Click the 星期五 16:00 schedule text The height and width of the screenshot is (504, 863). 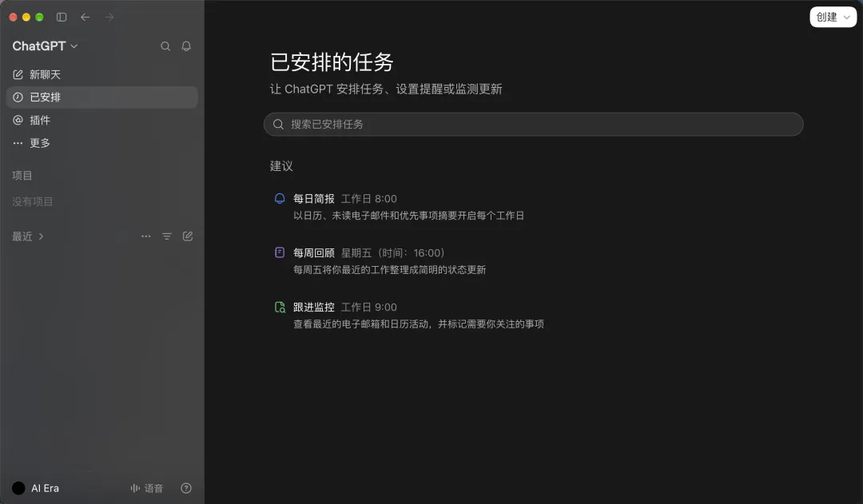(393, 253)
